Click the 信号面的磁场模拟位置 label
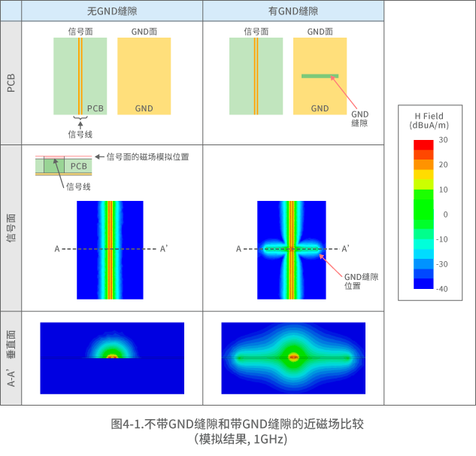This screenshot has width=476, height=456. (147, 157)
